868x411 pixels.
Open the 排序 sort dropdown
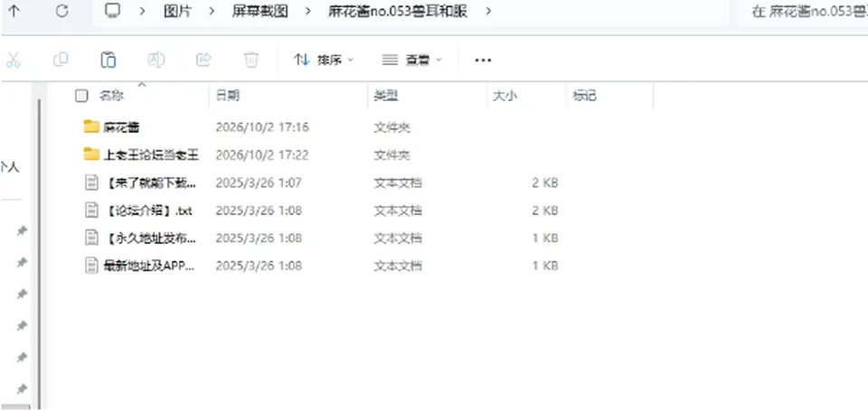[324, 60]
